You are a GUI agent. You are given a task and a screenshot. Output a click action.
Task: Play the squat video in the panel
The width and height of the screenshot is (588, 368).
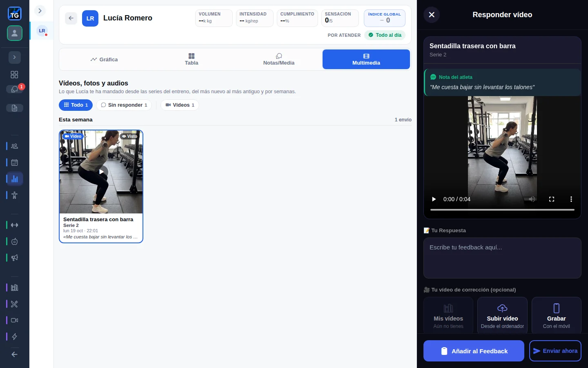point(434,199)
